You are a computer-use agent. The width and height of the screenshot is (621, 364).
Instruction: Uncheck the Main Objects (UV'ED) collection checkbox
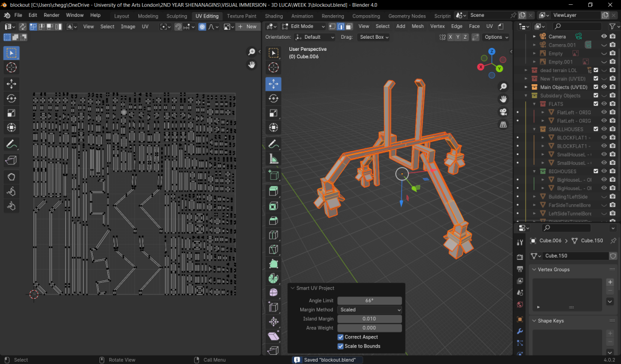click(596, 87)
